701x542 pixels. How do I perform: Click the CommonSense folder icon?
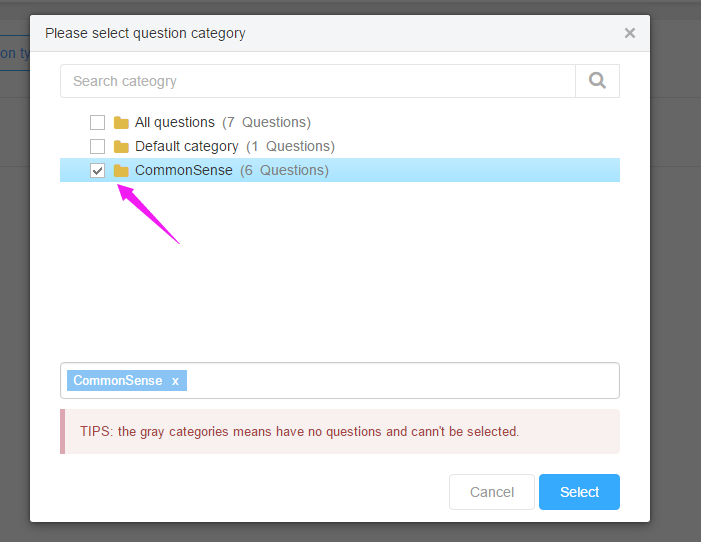(x=121, y=170)
